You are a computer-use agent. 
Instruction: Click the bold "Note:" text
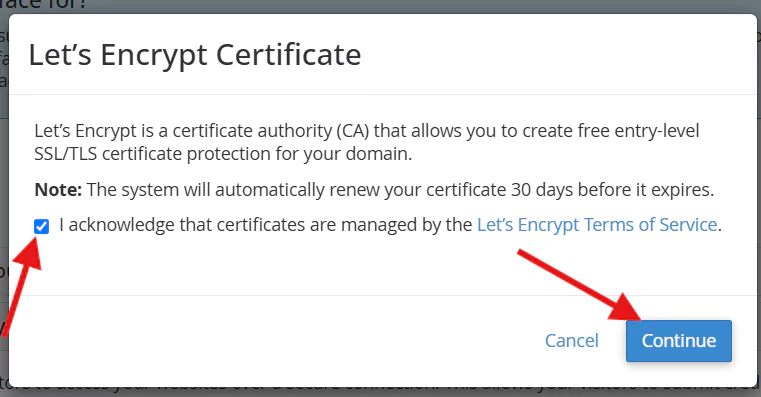[58, 189]
